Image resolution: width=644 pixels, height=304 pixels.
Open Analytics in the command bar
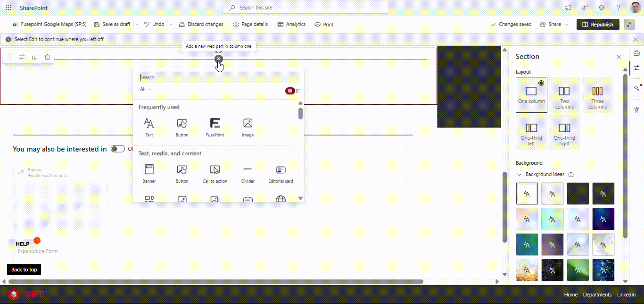coord(291,25)
